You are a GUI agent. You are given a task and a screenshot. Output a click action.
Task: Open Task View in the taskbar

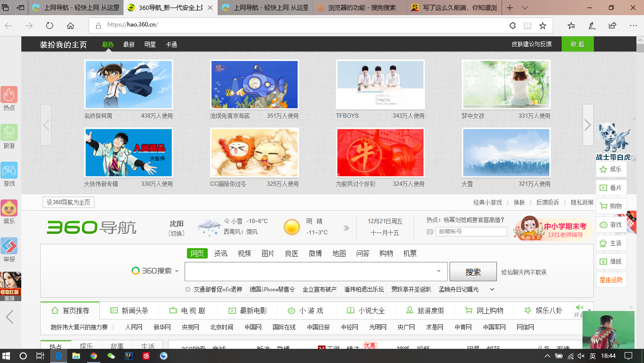[x=40, y=355]
